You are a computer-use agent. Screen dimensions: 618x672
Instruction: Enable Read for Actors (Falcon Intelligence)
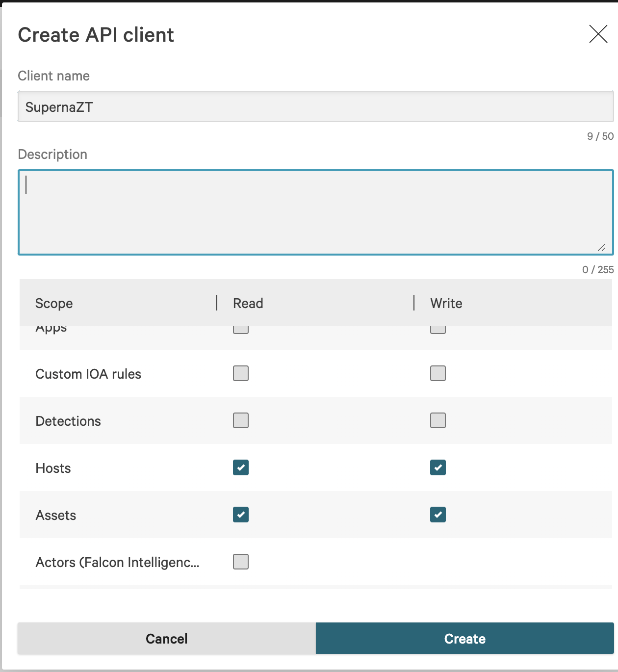[x=240, y=562]
